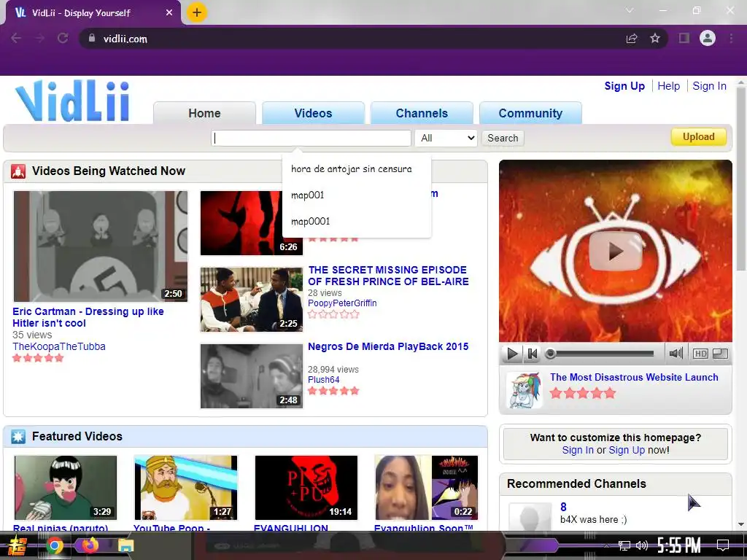Click the Videos Being Watched Now icon

click(18, 171)
